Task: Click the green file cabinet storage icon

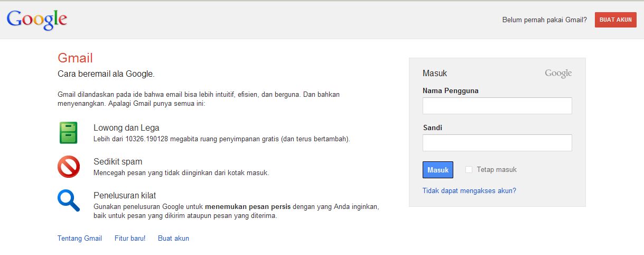Action: [x=69, y=133]
